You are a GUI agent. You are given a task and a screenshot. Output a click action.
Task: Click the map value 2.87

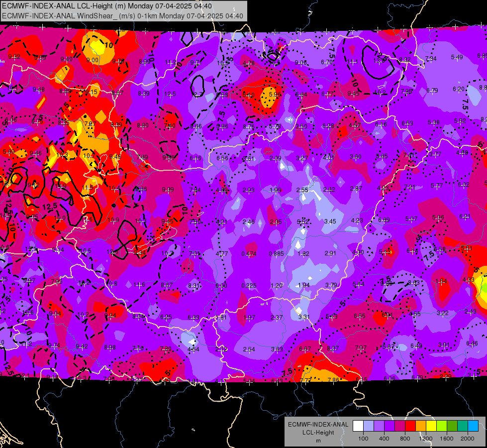[356, 189]
